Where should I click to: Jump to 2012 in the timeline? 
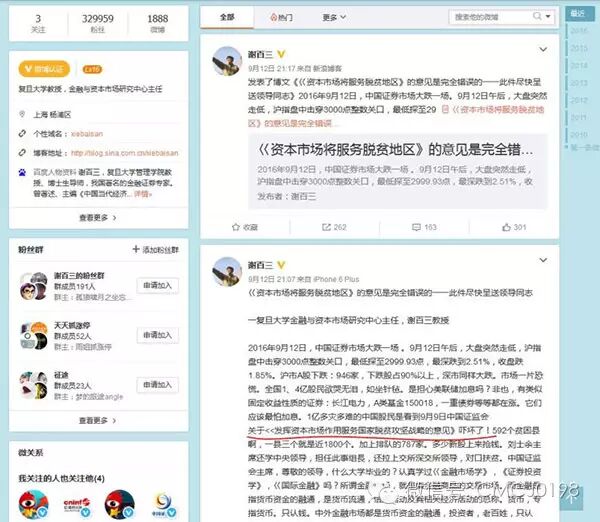[x=579, y=100]
